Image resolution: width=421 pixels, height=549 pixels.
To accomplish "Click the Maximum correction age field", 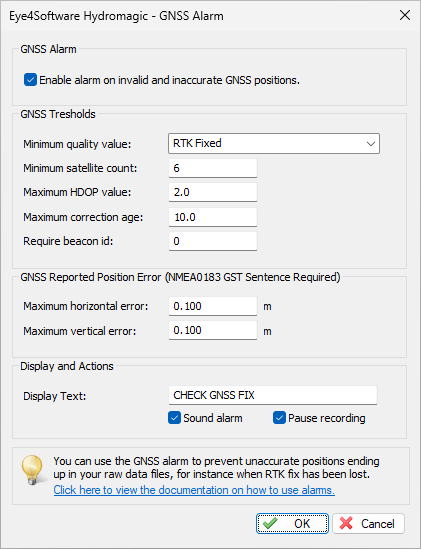I will 213,217.
